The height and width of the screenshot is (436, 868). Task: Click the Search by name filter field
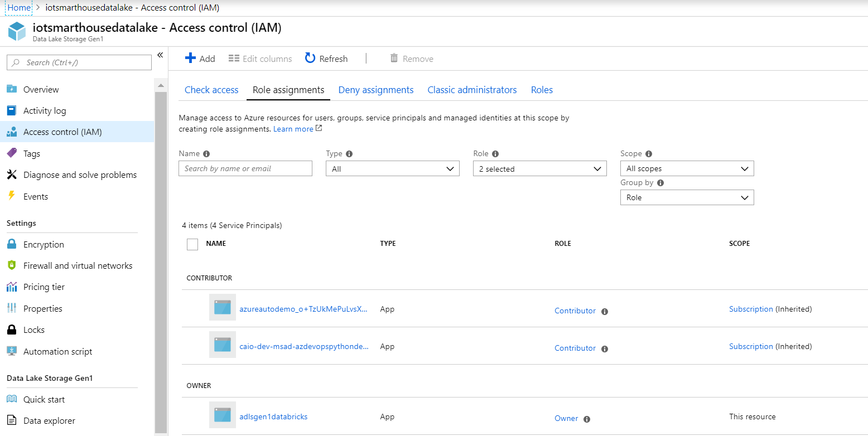click(x=245, y=168)
